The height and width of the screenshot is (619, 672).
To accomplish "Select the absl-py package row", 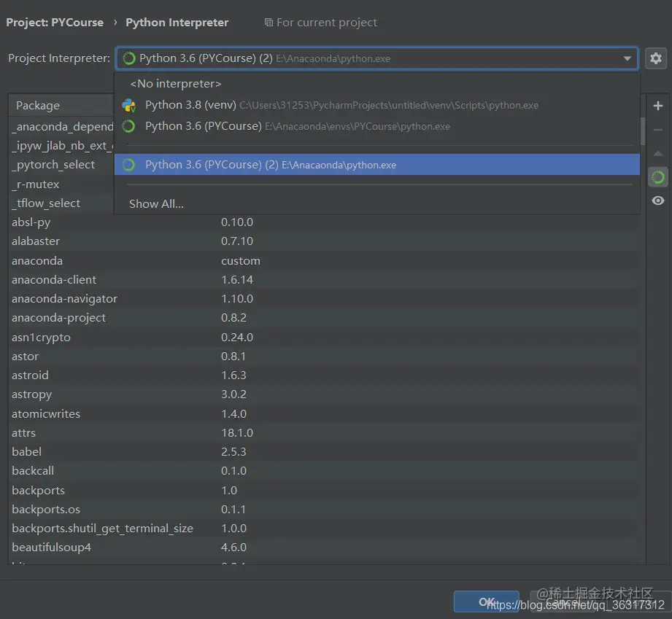I will [x=325, y=222].
